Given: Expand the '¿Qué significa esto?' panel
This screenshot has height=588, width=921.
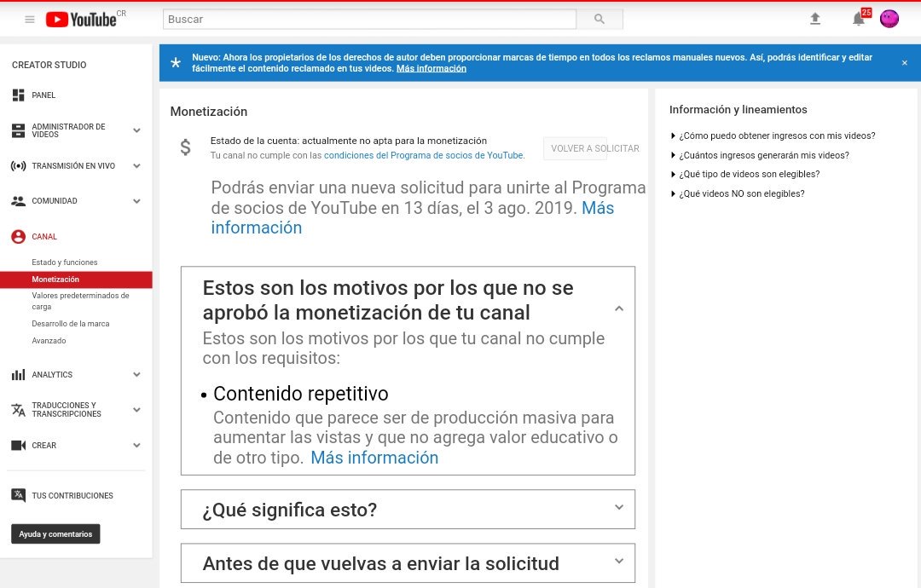Looking at the screenshot, I should click(619, 508).
